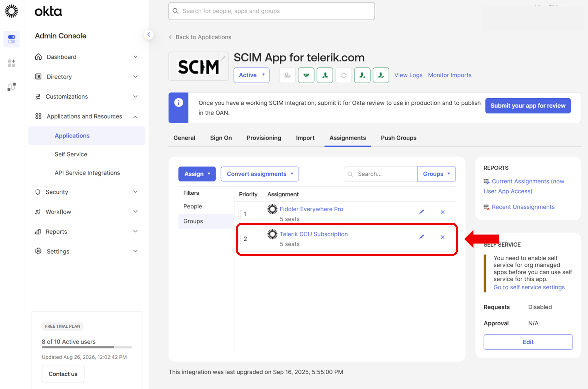Click the Fiddler Everywhere Pro group icon
588x389 pixels.
click(272, 209)
